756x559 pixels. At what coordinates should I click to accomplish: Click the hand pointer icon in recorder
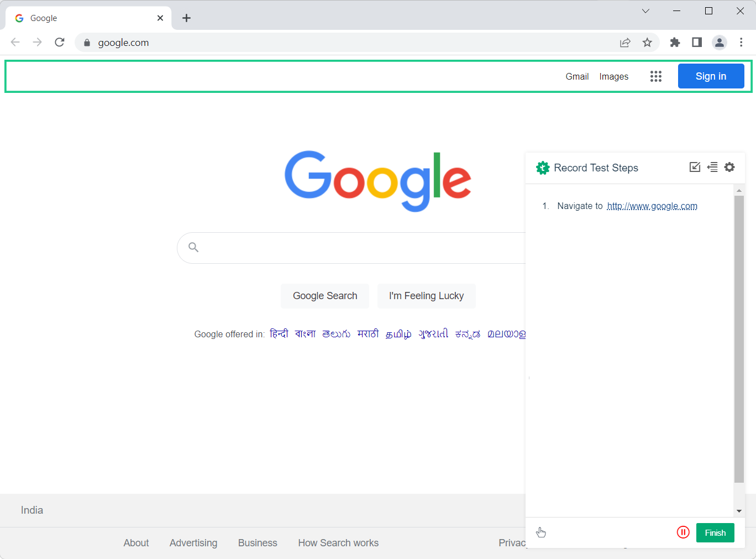(541, 532)
